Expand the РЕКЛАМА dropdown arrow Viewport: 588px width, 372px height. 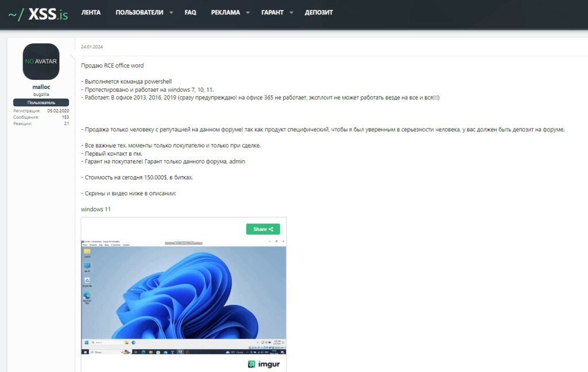pos(248,13)
